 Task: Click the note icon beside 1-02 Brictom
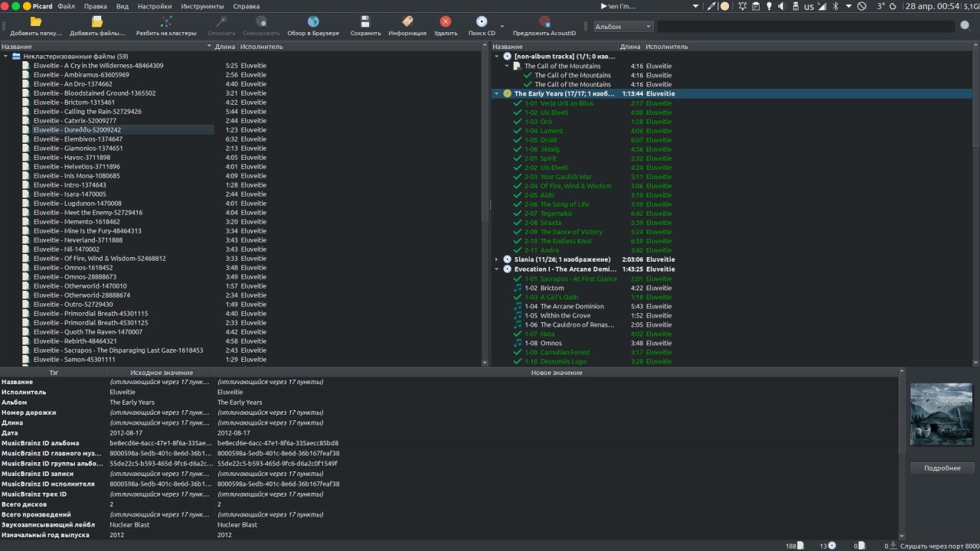[518, 288]
